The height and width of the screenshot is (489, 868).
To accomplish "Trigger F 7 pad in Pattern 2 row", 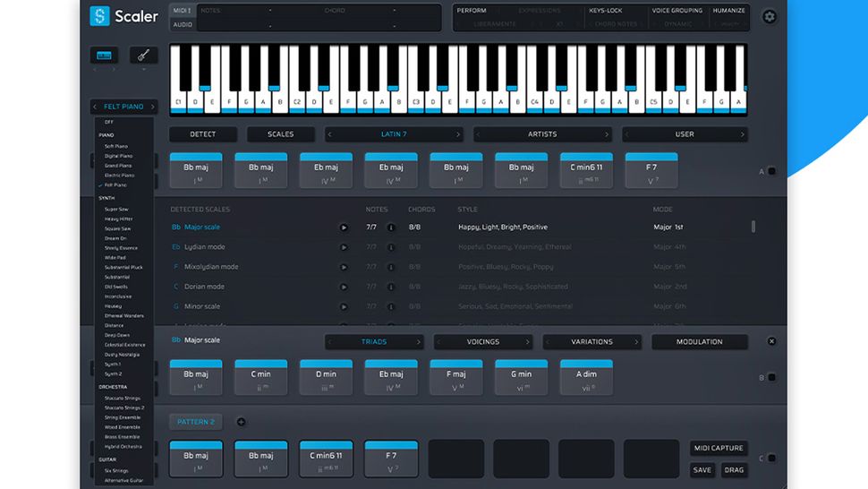I will (x=391, y=459).
